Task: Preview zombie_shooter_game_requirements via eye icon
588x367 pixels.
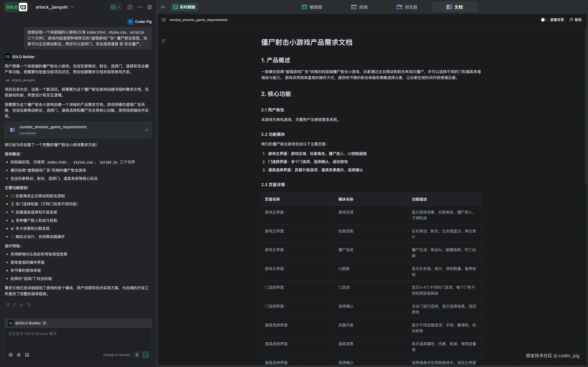Action: [x=146, y=130]
